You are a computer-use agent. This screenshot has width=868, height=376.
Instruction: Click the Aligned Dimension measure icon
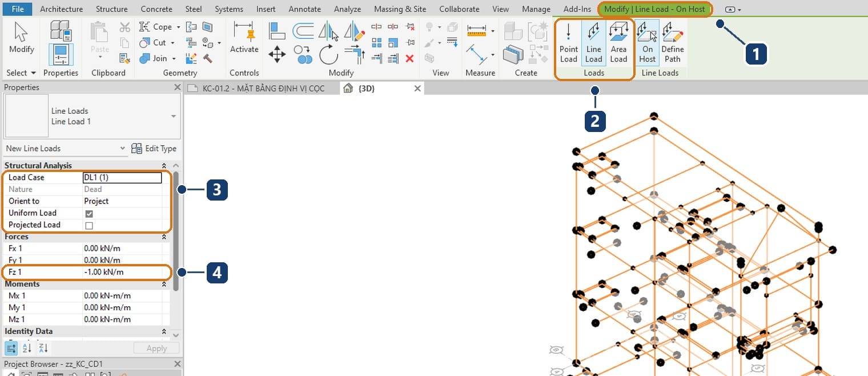[x=476, y=30]
